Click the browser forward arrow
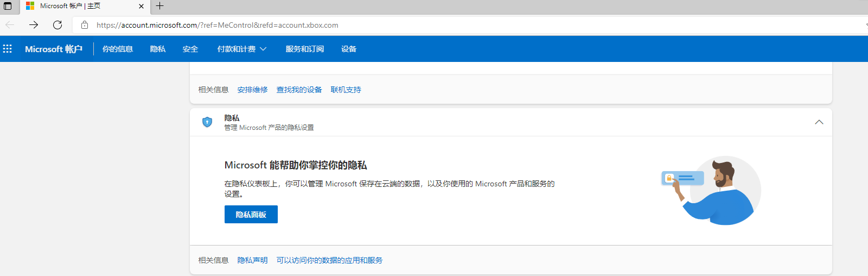868x276 pixels. coord(34,25)
